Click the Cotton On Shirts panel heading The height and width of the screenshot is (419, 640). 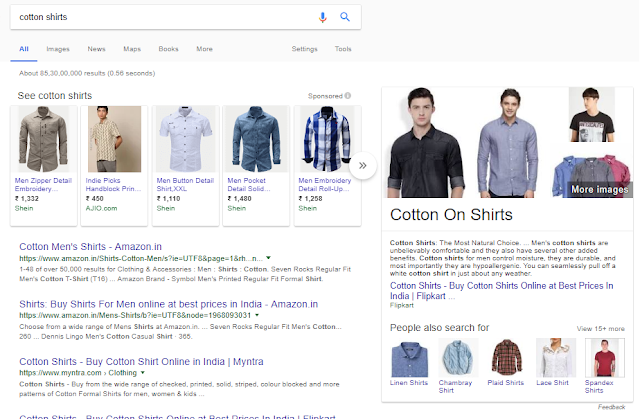451,215
